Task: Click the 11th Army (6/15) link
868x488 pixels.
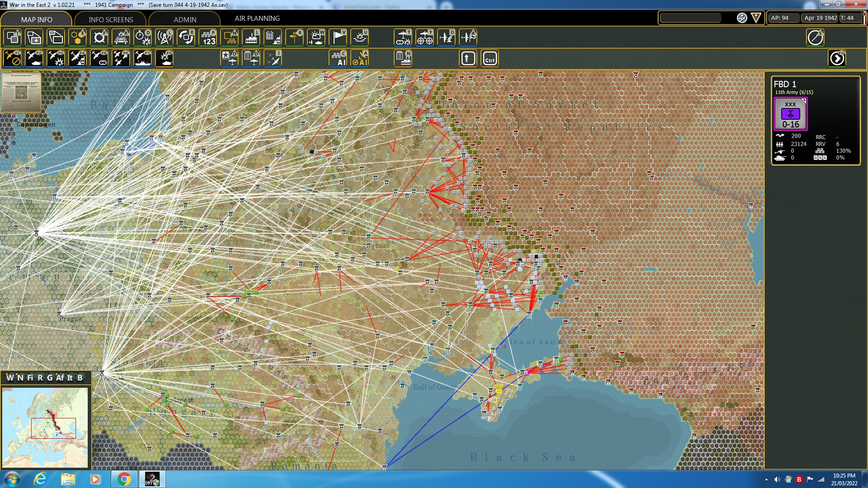Action: coord(794,92)
